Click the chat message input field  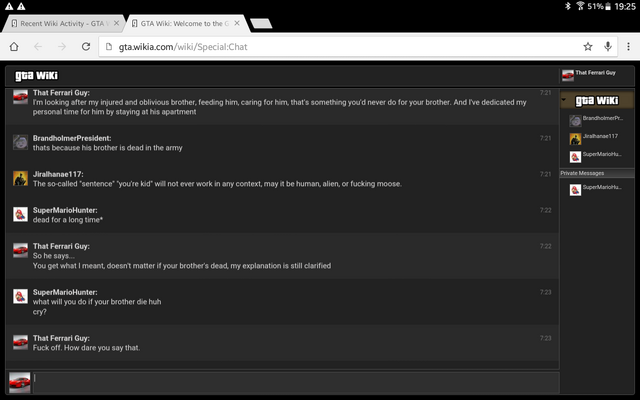point(296,382)
